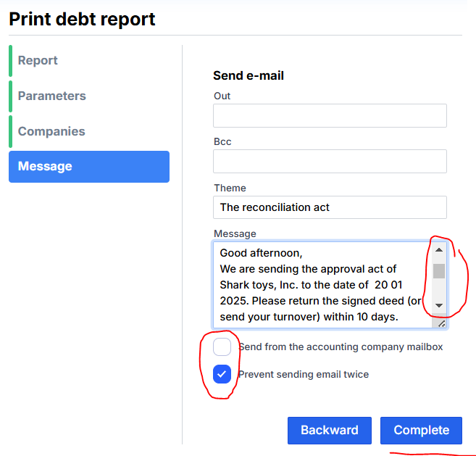
Task: Click the 'Print debt report' page title
Action: point(82,20)
